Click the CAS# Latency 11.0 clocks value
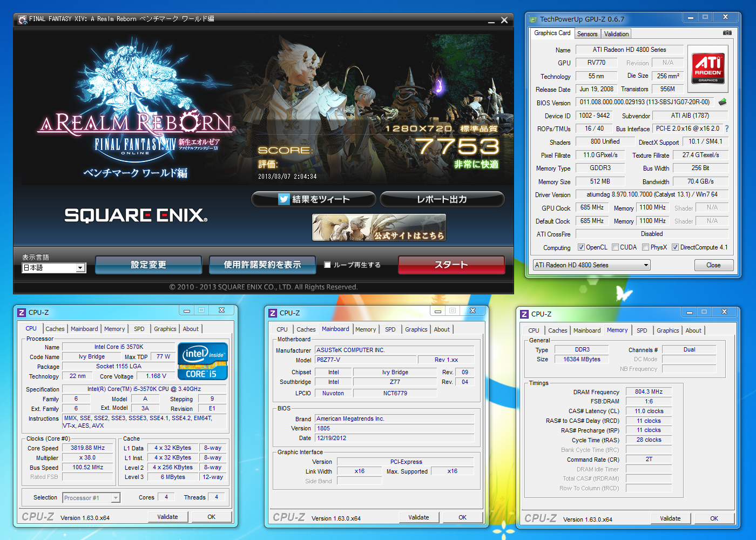 tap(649, 411)
